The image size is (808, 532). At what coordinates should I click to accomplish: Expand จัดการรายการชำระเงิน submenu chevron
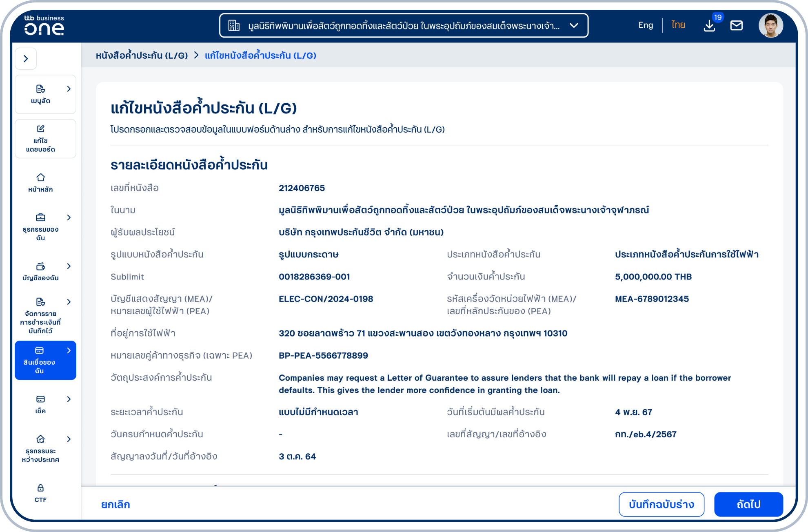69,302
